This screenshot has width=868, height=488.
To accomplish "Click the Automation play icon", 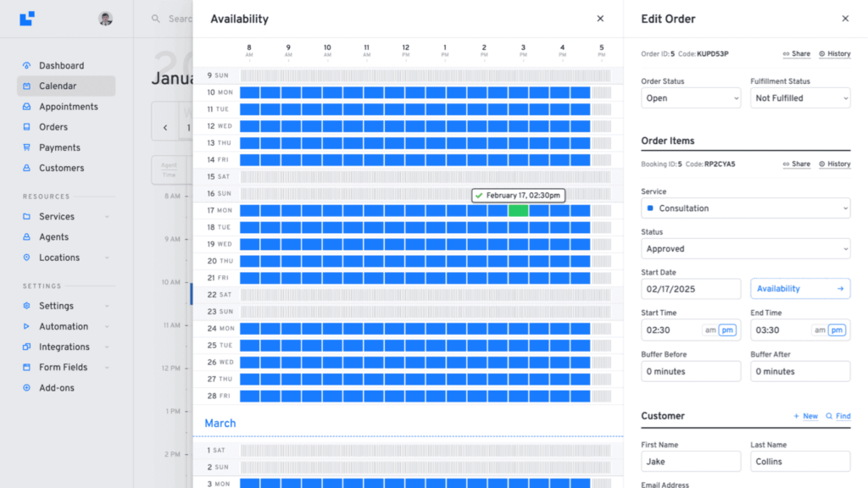I will pyautogui.click(x=26, y=326).
